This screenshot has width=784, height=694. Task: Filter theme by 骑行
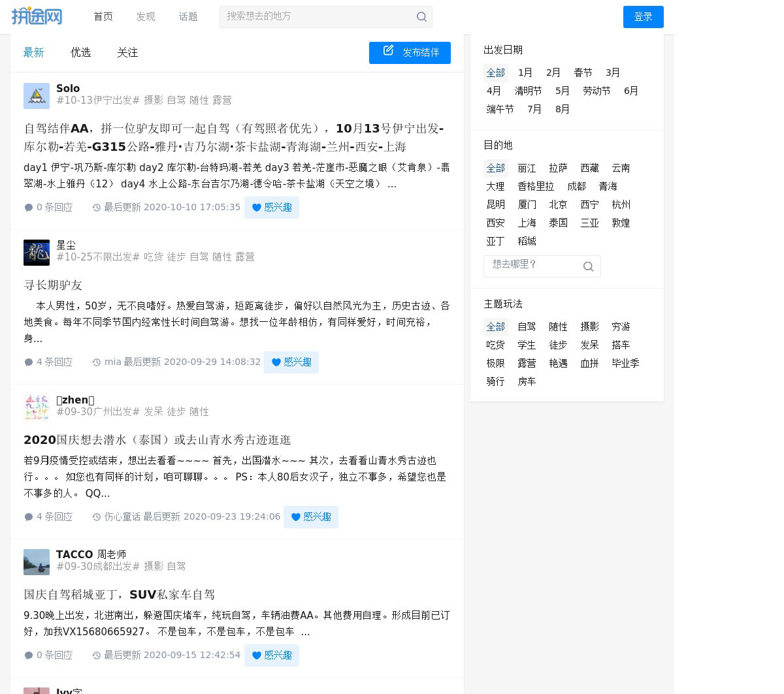coord(496,382)
